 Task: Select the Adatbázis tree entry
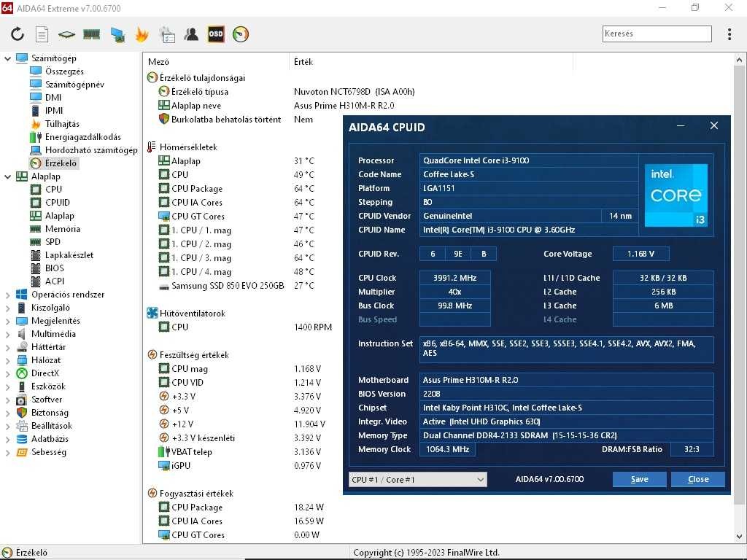click(50, 439)
